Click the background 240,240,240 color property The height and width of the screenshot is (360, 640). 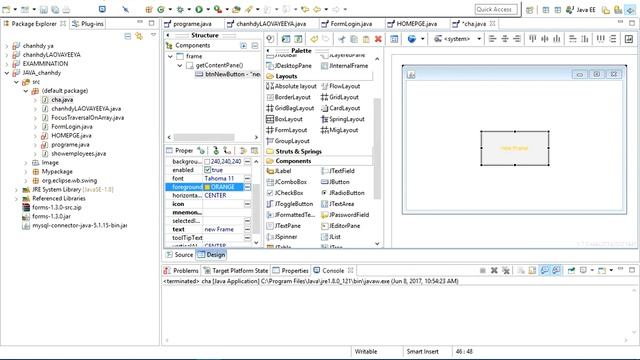224,162
